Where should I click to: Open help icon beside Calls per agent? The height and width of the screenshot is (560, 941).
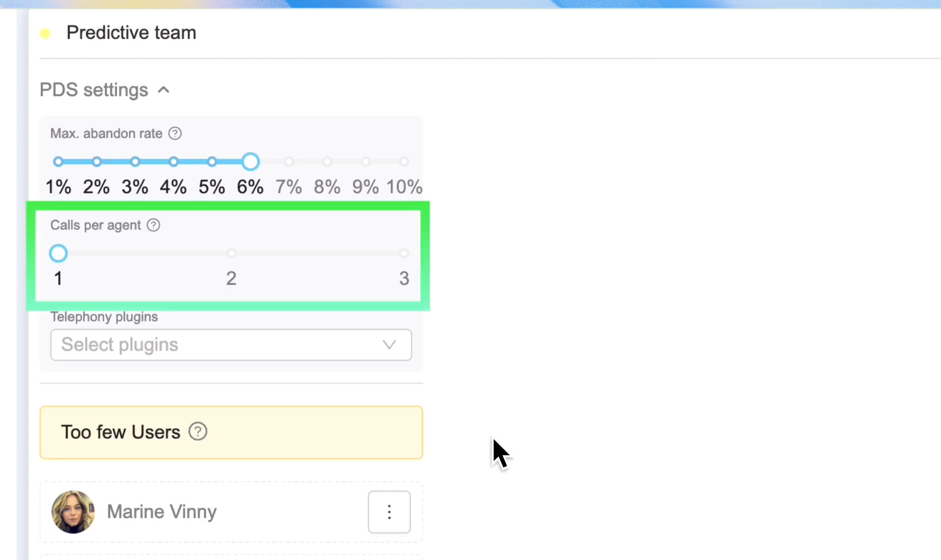coord(154,225)
